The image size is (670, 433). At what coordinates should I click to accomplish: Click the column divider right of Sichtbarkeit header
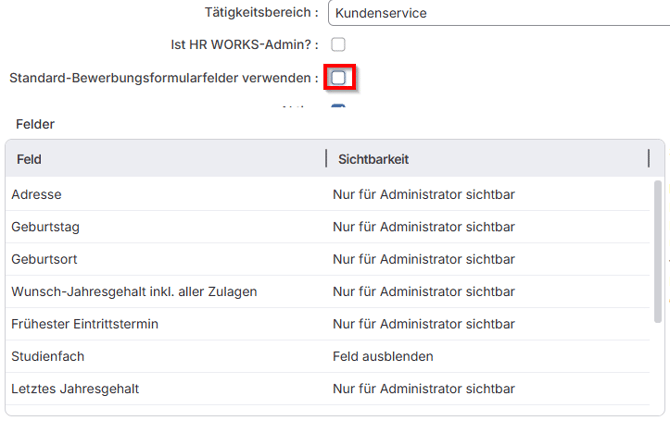tap(649, 159)
